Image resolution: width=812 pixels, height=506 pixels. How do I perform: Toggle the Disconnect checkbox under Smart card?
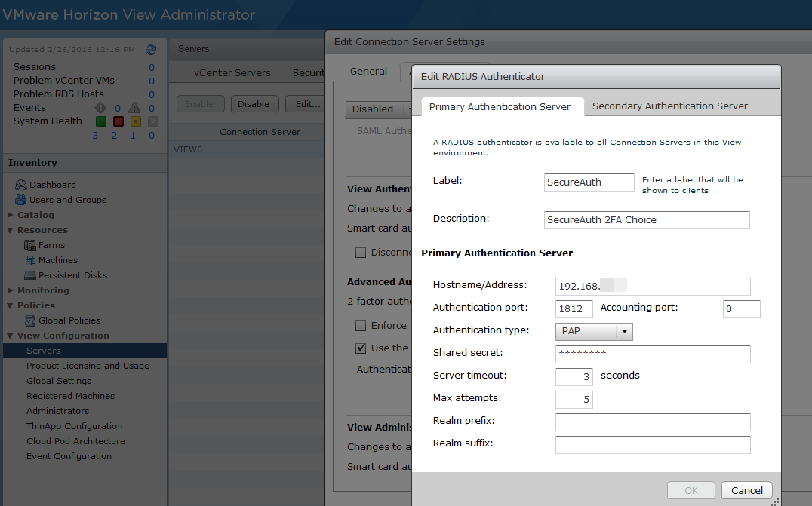pyautogui.click(x=361, y=253)
